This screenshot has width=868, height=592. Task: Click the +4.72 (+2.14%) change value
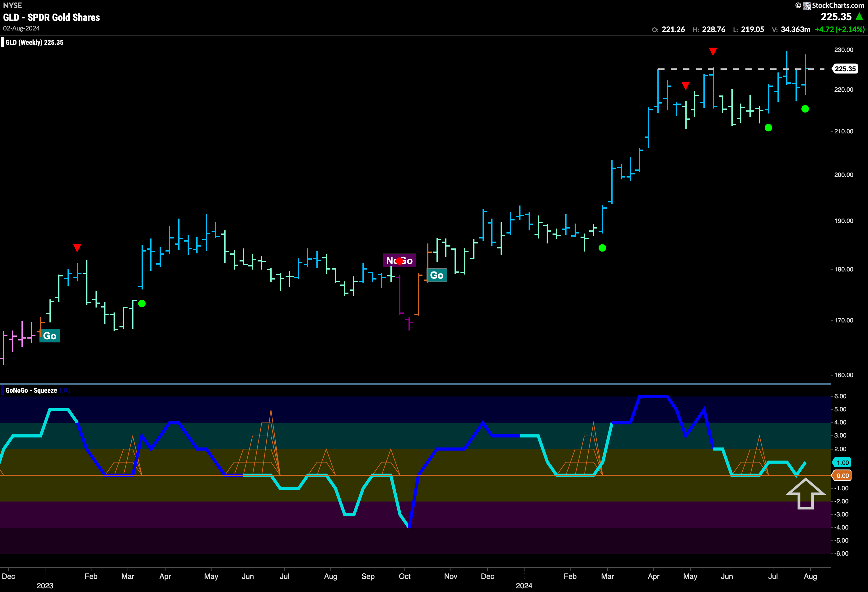[840, 30]
